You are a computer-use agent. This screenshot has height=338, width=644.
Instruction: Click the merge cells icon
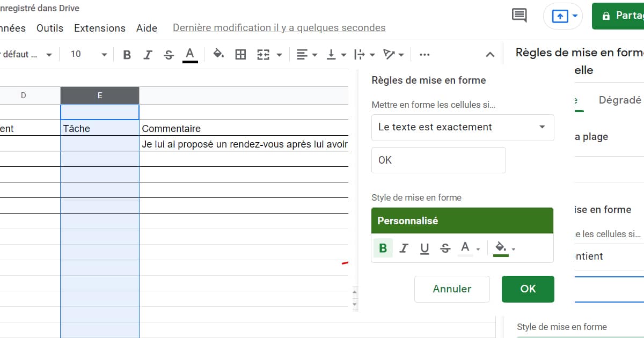tap(263, 55)
